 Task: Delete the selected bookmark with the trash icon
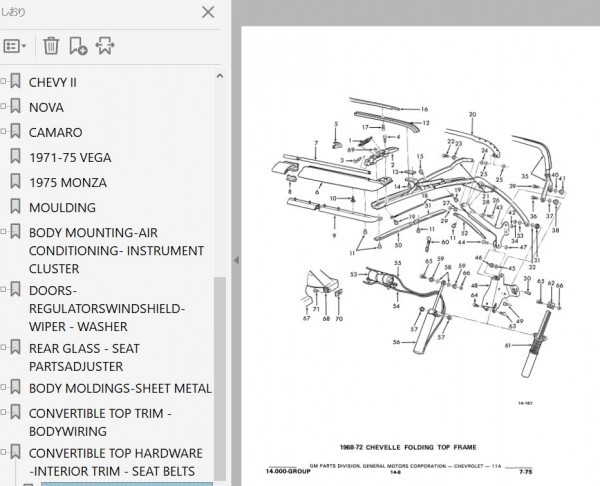tap(51, 46)
